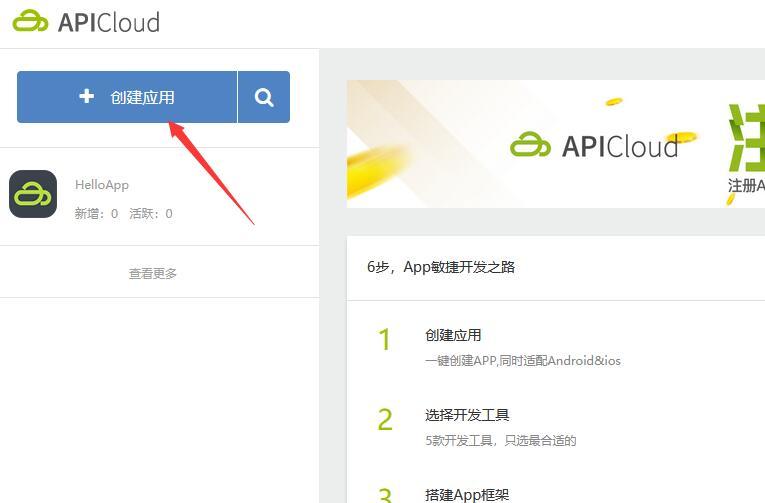Click the 活跃：0 statistic
This screenshot has height=503, width=765.
coord(151,213)
